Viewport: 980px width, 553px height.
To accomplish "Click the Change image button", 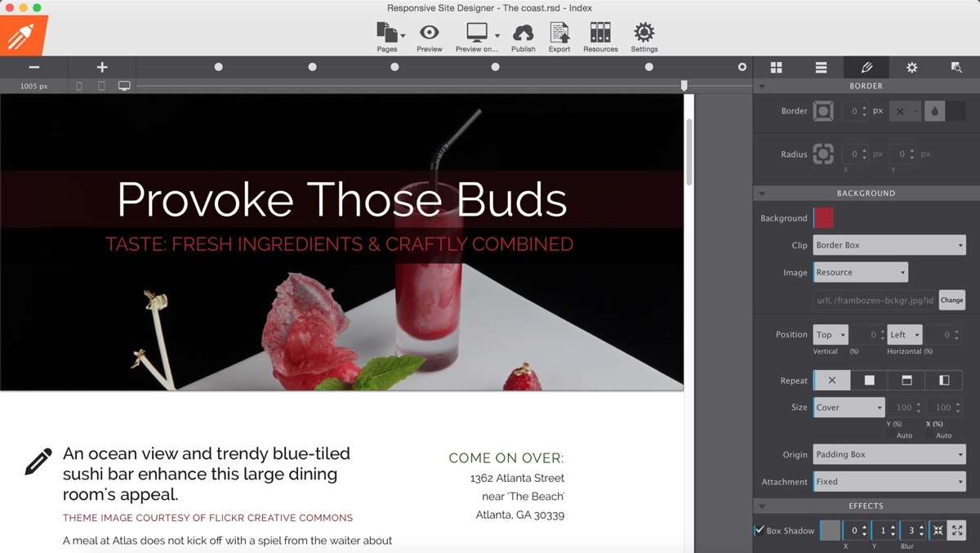I will coord(951,300).
